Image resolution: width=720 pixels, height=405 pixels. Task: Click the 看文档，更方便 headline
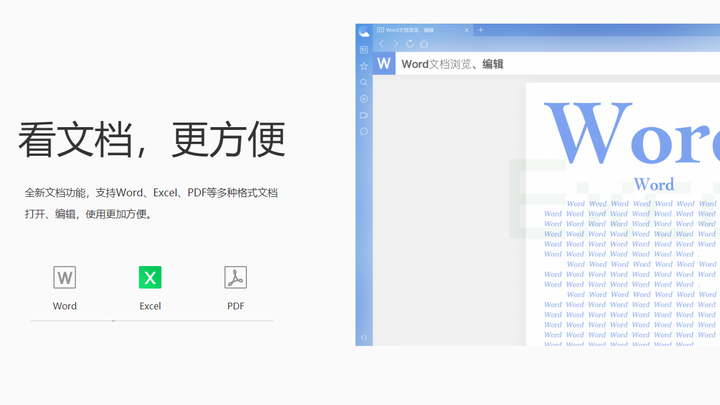[x=152, y=140]
